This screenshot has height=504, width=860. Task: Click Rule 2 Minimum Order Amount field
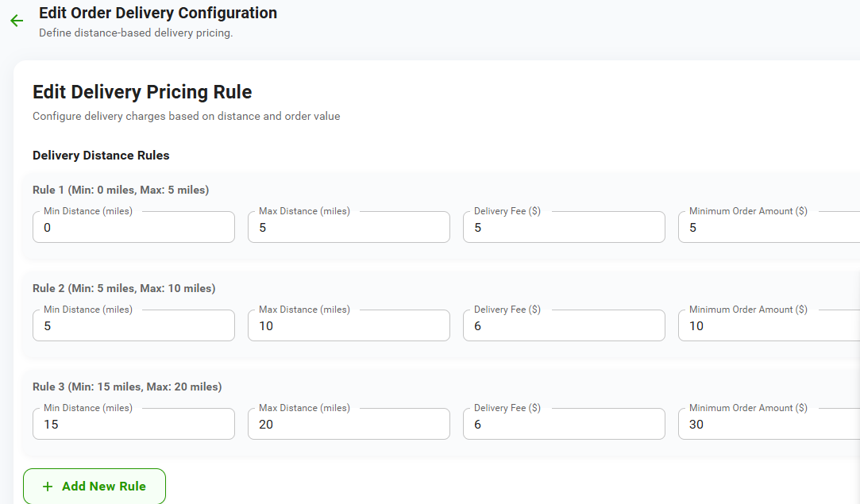point(769,326)
